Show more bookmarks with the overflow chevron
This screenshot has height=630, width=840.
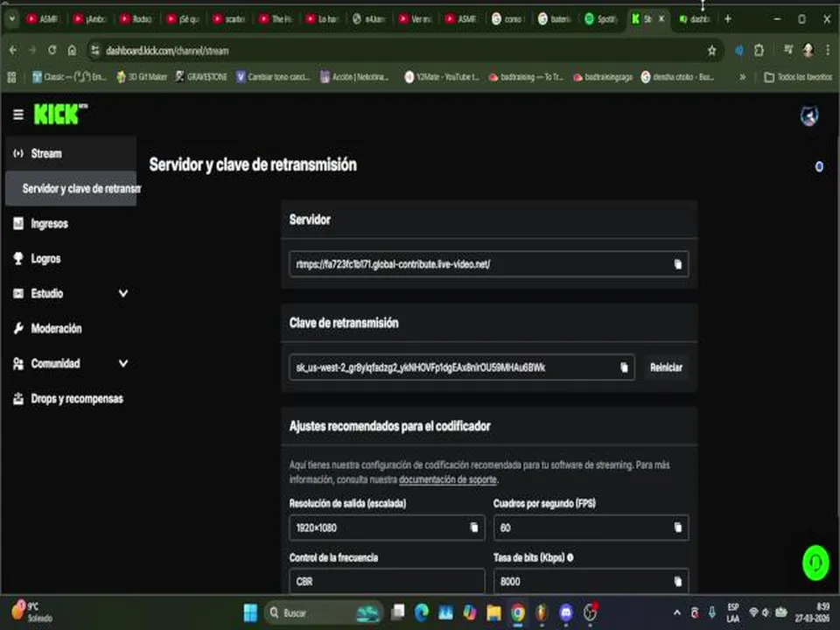click(x=743, y=77)
